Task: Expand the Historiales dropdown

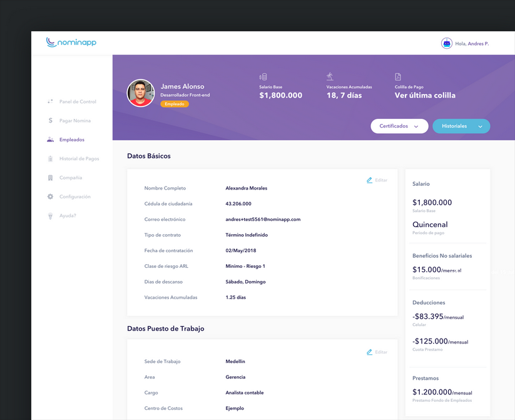Action: [x=461, y=126]
